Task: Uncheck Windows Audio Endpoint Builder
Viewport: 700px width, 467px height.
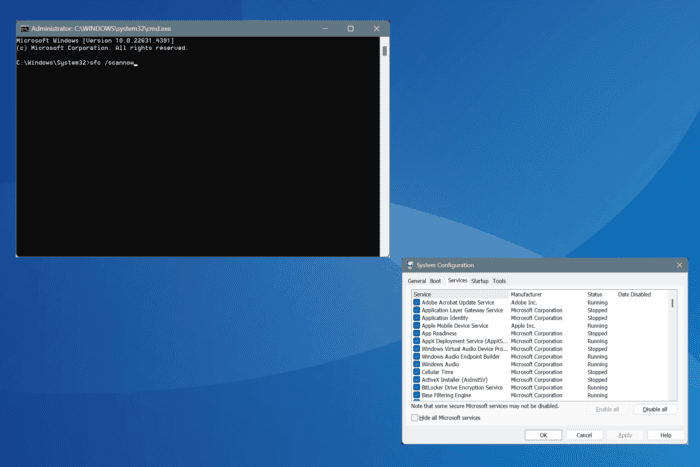Action: [417, 356]
